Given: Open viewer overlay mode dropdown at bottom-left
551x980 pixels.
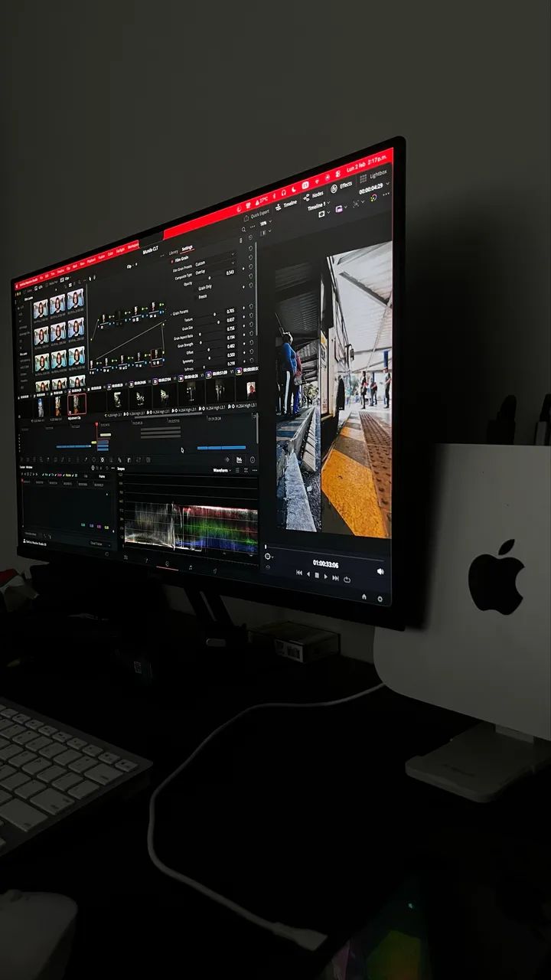Looking at the screenshot, I should 269,556.
